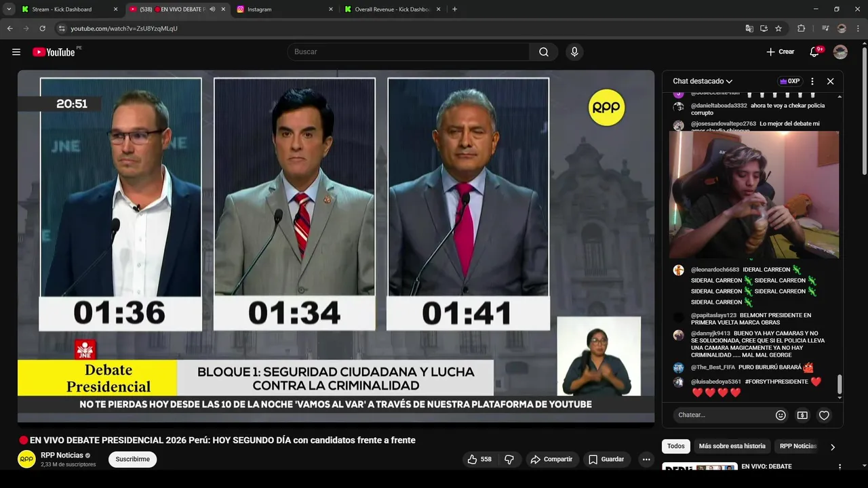Dislike the video with thumbs down
This screenshot has width=868, height=488.
pos(509,460)
